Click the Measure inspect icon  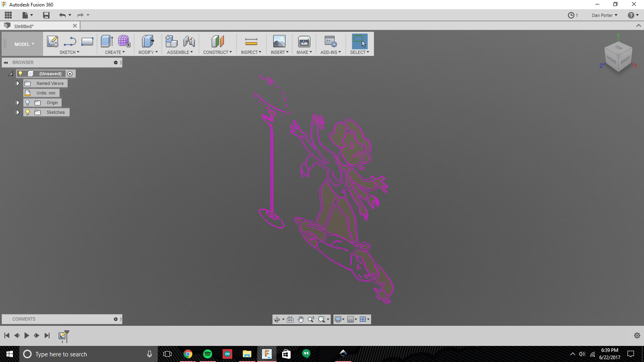tap(251, 41)
